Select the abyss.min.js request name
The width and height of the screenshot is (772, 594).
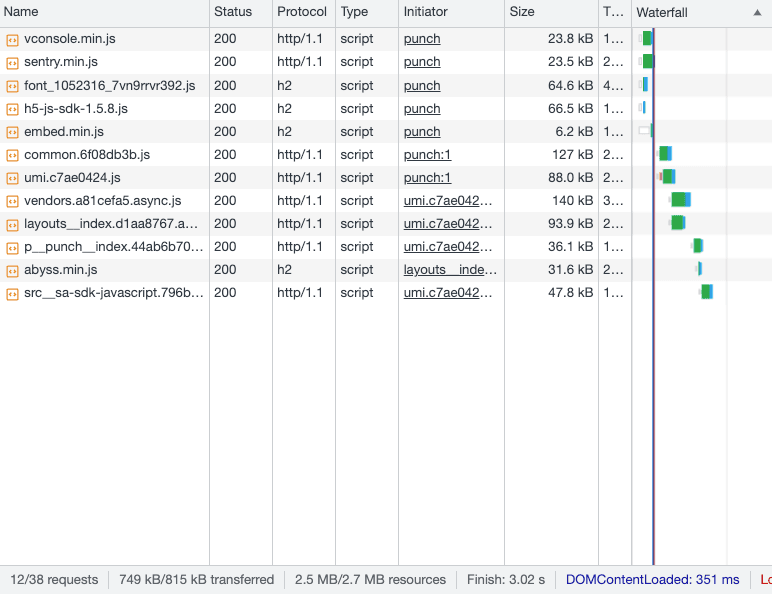point(61,270)
